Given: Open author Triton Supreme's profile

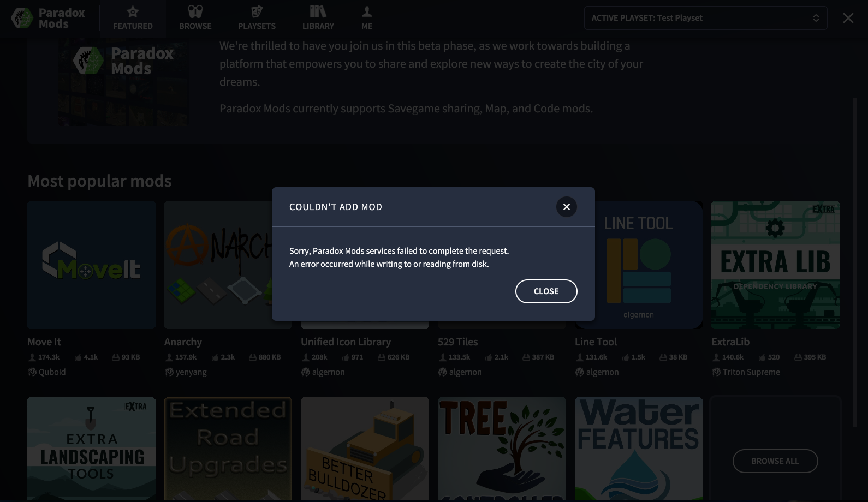Looking at the screenshot, I should pos(751,372).
